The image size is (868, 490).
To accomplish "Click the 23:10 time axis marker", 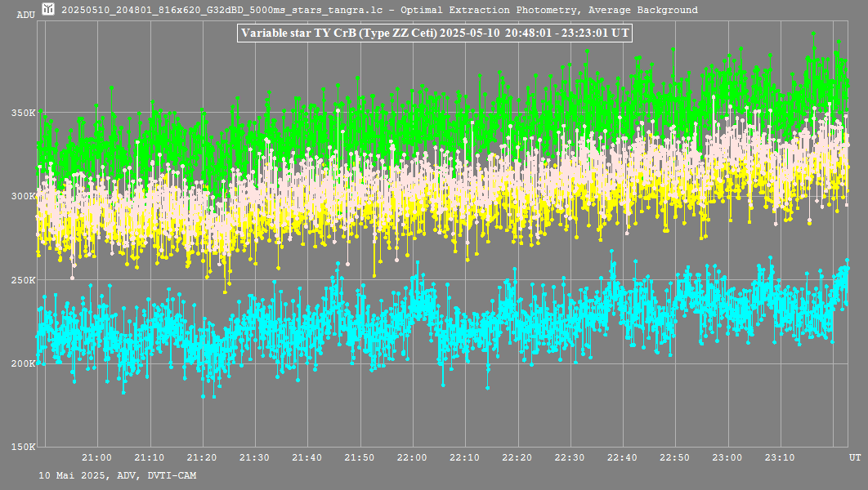I will [x=779, y=457].
